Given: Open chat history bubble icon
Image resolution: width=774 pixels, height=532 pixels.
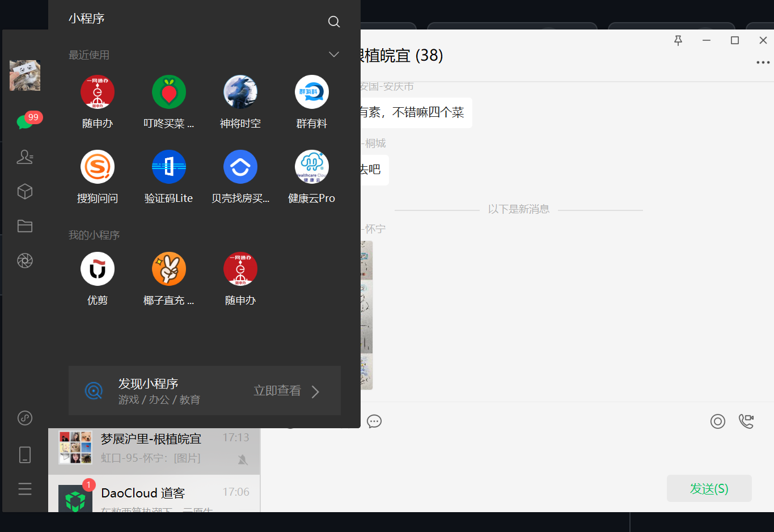Looking at the screenshot, I should pos(374,421).
